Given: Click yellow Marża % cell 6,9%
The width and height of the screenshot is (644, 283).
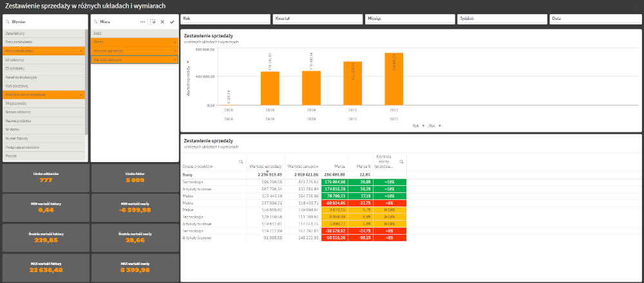Looking at the screenshot, I should pyautogui.click(x=361, y=217).
